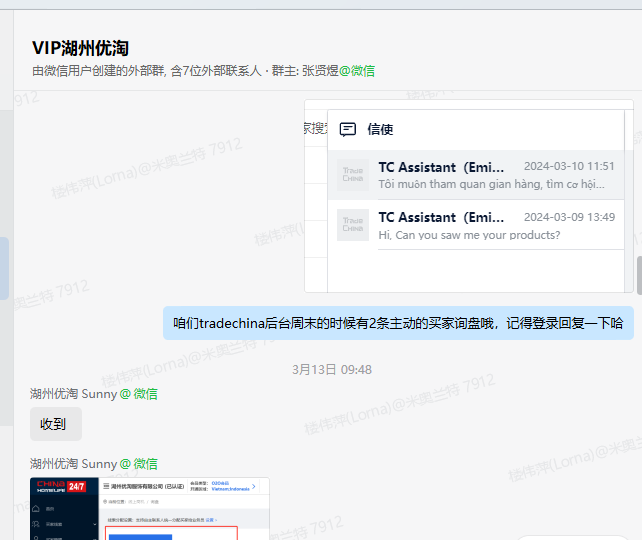Click the chat area vertical scrollbar handle
The image size is (642, 540).
[x=639, y=275]
